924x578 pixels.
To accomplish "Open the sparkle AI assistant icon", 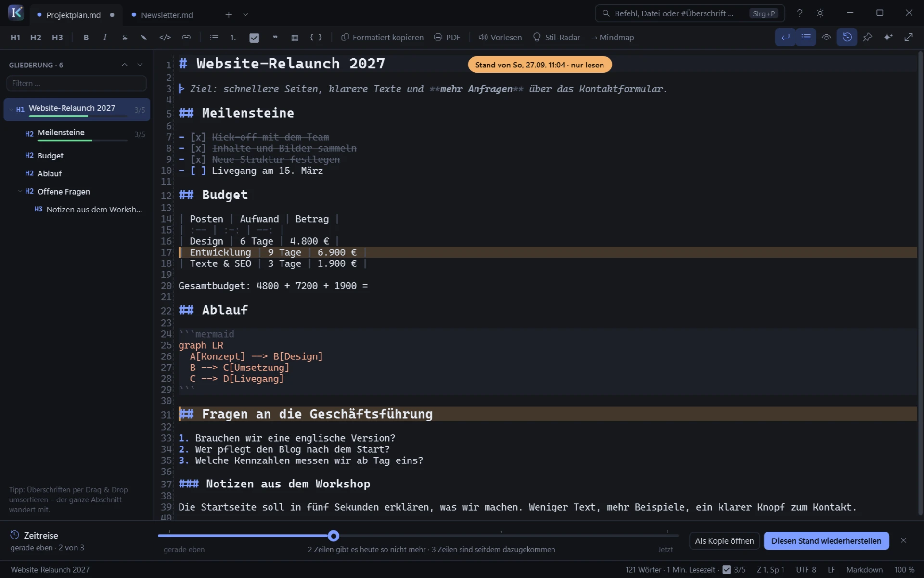I will pos(888,37).
